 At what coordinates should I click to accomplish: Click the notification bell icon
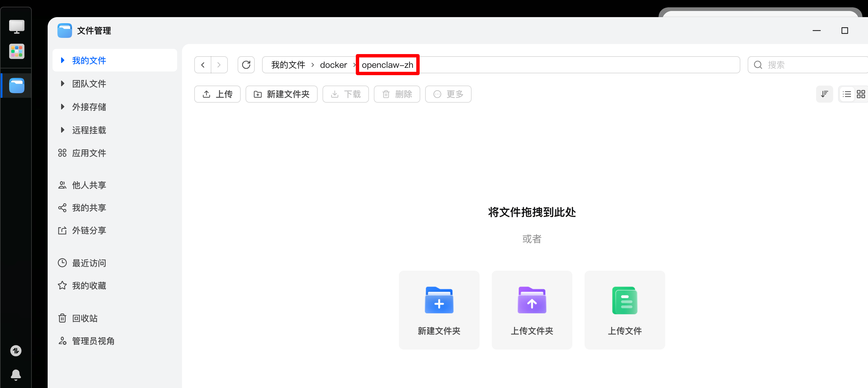point(16,374)
